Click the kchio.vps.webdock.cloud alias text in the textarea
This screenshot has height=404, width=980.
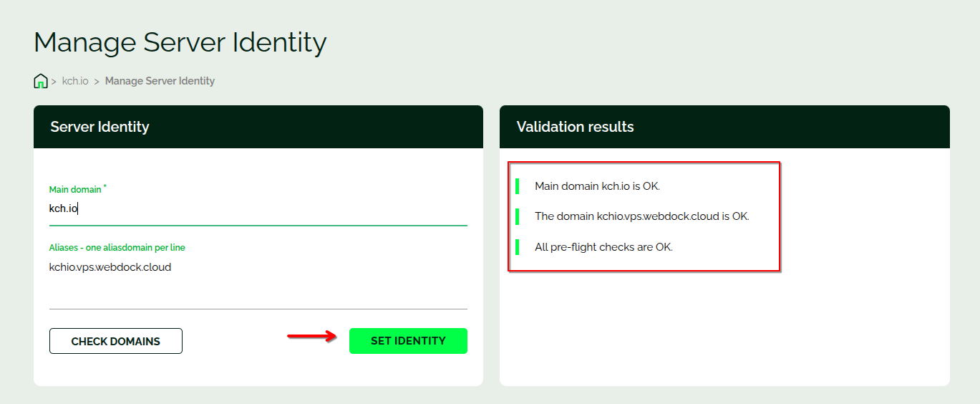(x=110, y=267)
